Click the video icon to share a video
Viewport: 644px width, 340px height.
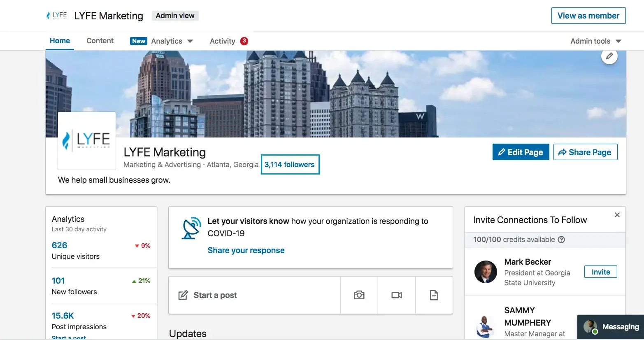click(396, 295)
